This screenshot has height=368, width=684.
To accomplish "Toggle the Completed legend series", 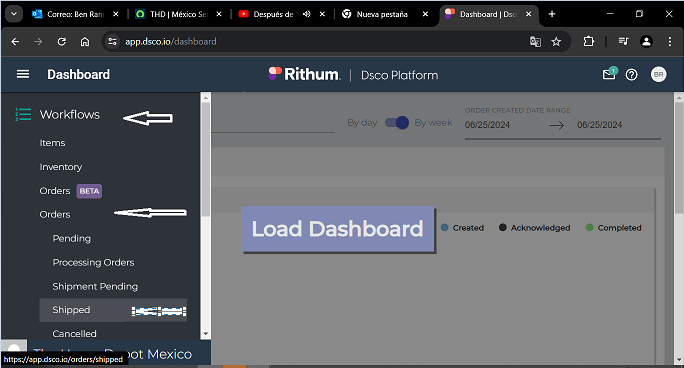I will tap(613, 228).
